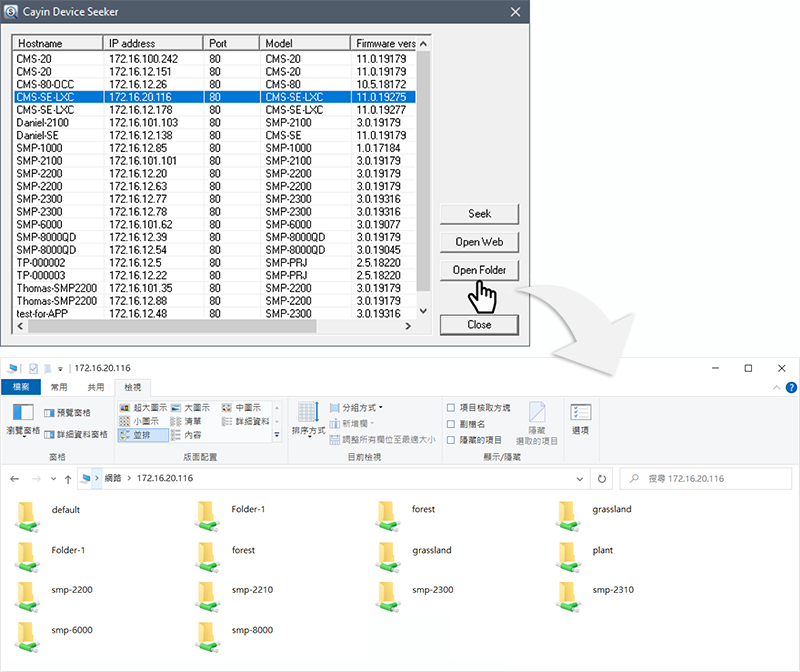Image resolution: width=800 pixels, height=672 pixels.
Task: Click the properties checkmark in quick access toolbar
Action: click(34, 368)
